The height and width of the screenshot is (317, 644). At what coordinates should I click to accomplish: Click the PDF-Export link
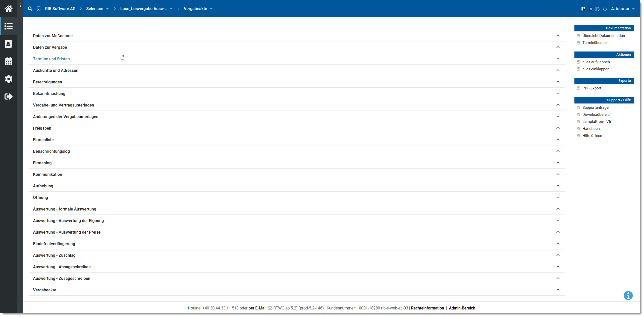pos(592,88)
